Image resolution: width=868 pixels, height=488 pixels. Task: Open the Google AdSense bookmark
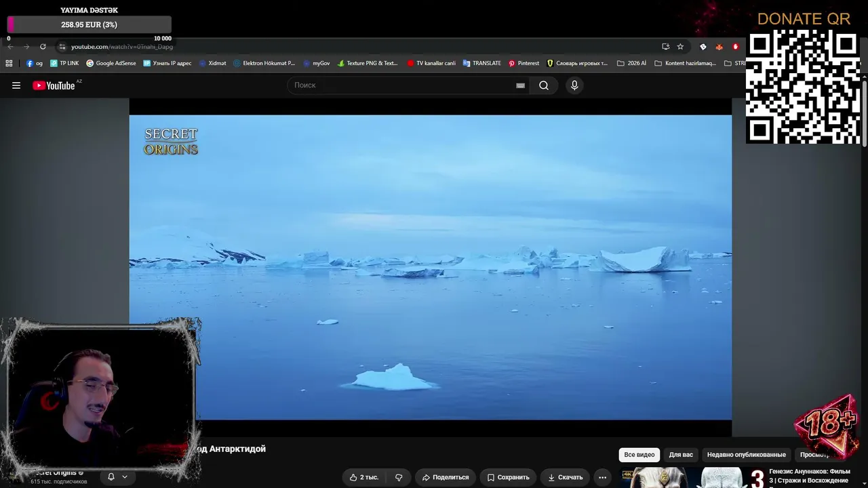(111, 63)
